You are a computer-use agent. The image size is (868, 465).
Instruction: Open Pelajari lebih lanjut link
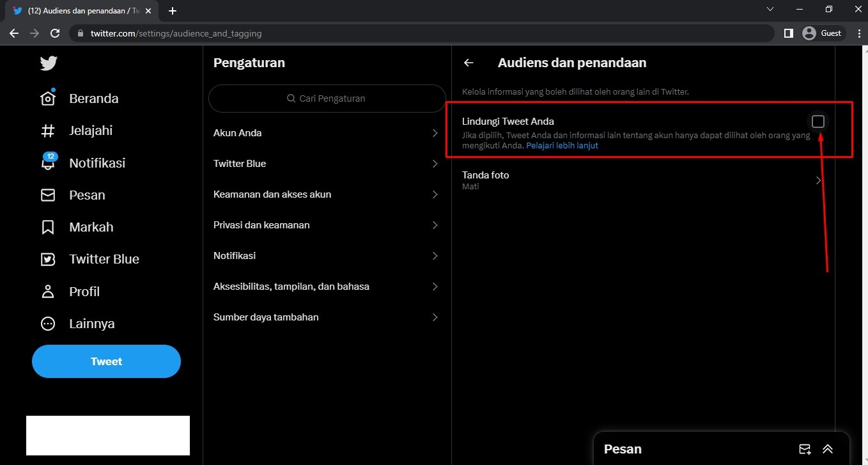[x=562, y=146]
